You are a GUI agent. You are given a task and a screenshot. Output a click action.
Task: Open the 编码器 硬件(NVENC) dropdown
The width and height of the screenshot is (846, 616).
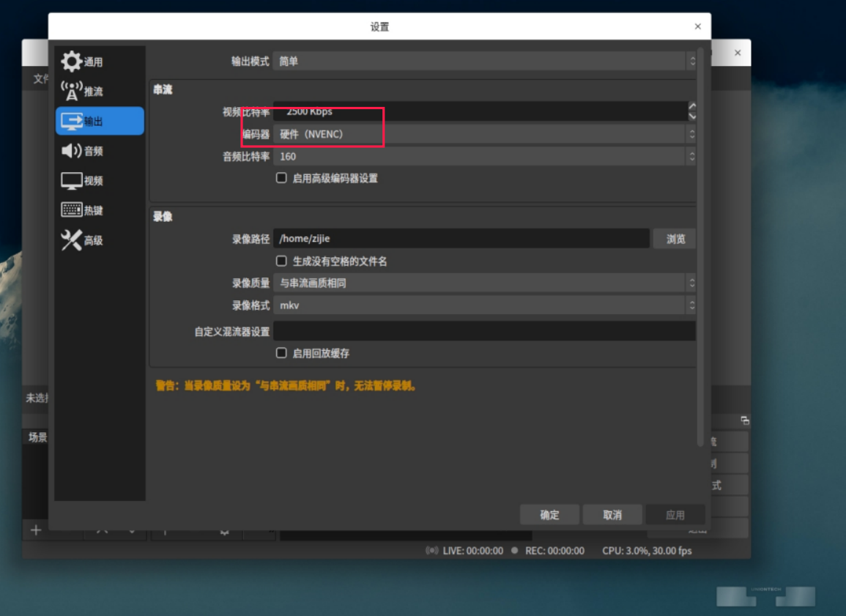tap(483, 135)
